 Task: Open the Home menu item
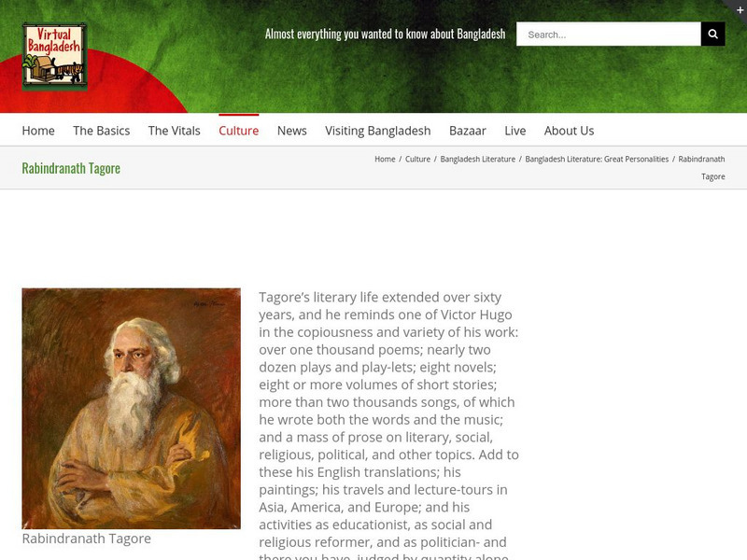38,131
